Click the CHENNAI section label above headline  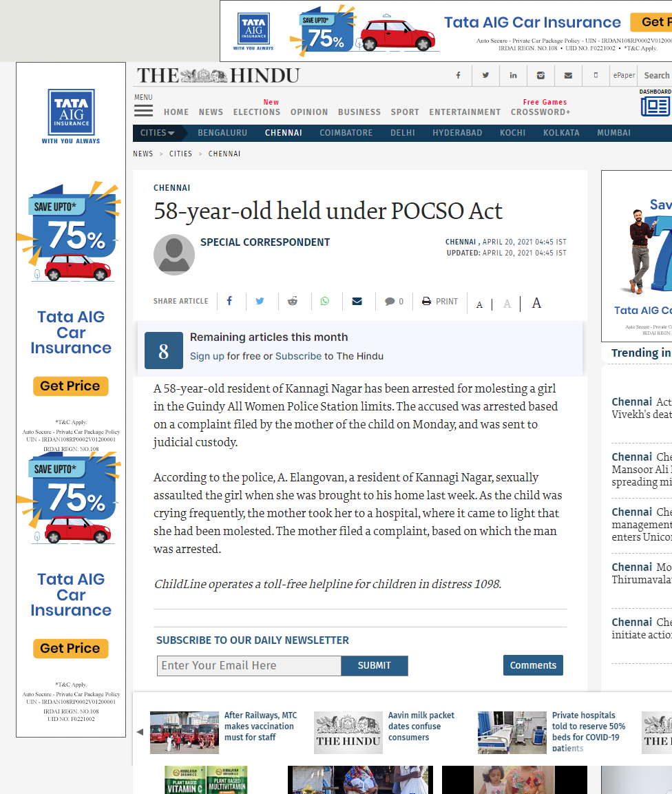click(171, 188)
